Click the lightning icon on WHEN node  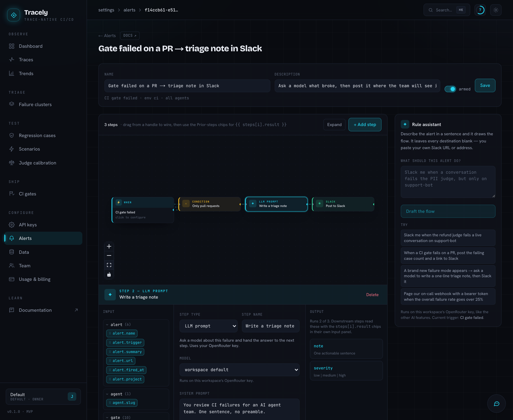pos(119,202)
